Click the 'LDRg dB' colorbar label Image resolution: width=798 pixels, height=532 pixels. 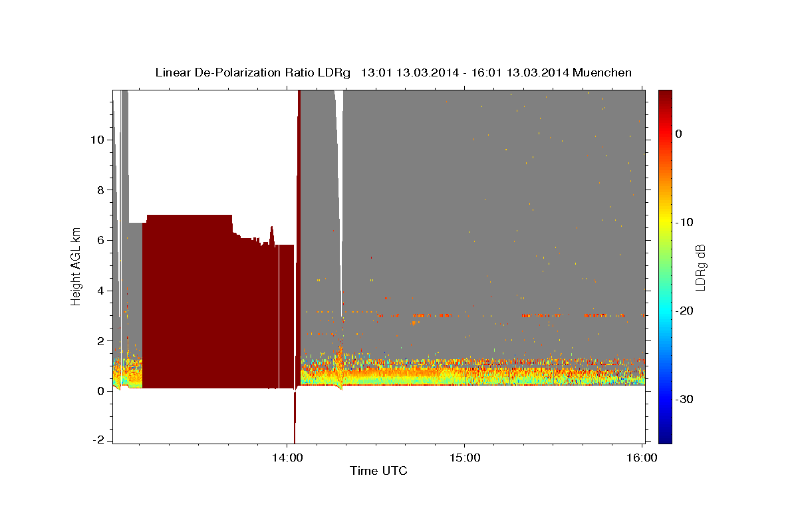click(x=700, y=267)
